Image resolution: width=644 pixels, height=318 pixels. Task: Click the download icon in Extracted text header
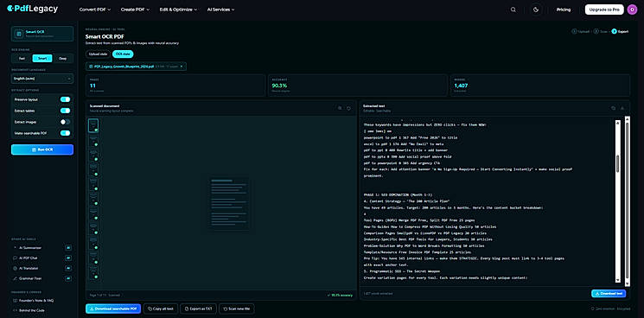coord(622,108)
